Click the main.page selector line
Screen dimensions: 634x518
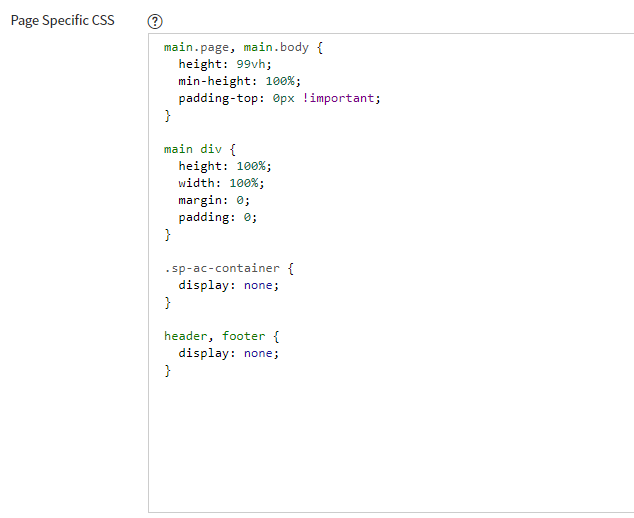pyautogui.click(x=243, y=47)
